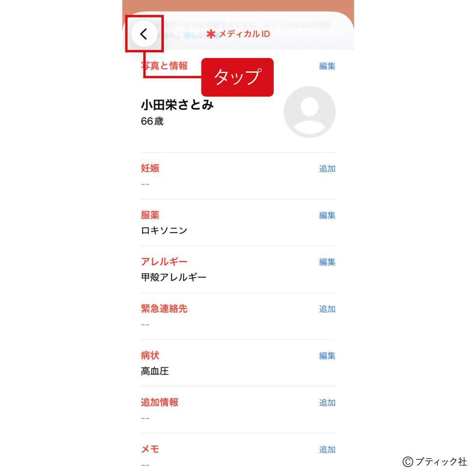The width and height of the screenshot is (476, 476).
Task: Tap the back chevron arrow
Action: click(144, 34)
